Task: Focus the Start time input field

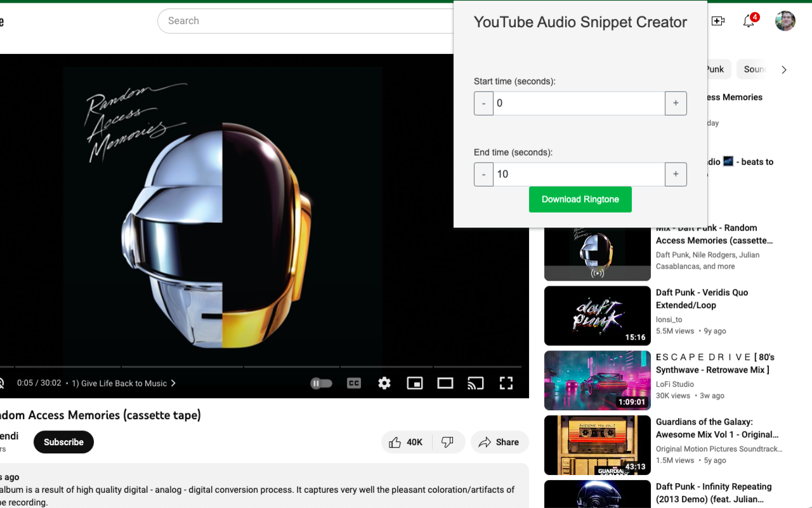Action: (579, 104)
